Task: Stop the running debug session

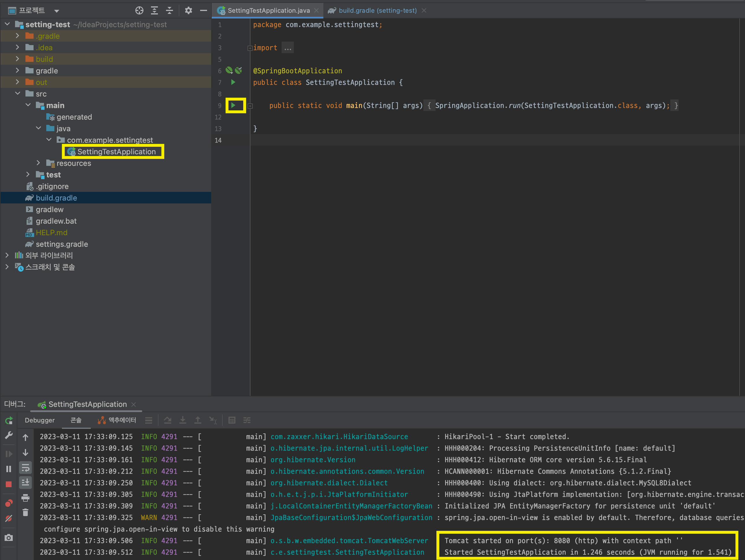Action: (x=9, y=484)
